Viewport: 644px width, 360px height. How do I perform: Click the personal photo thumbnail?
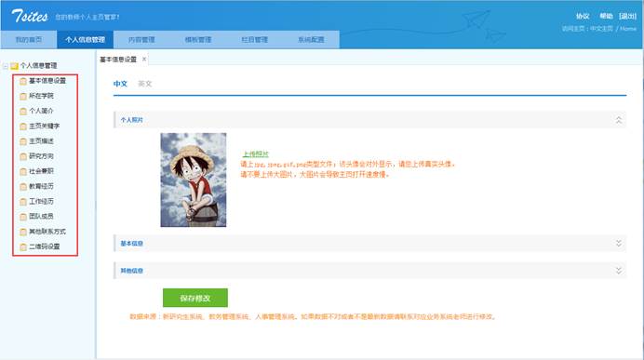coord(194,180)
